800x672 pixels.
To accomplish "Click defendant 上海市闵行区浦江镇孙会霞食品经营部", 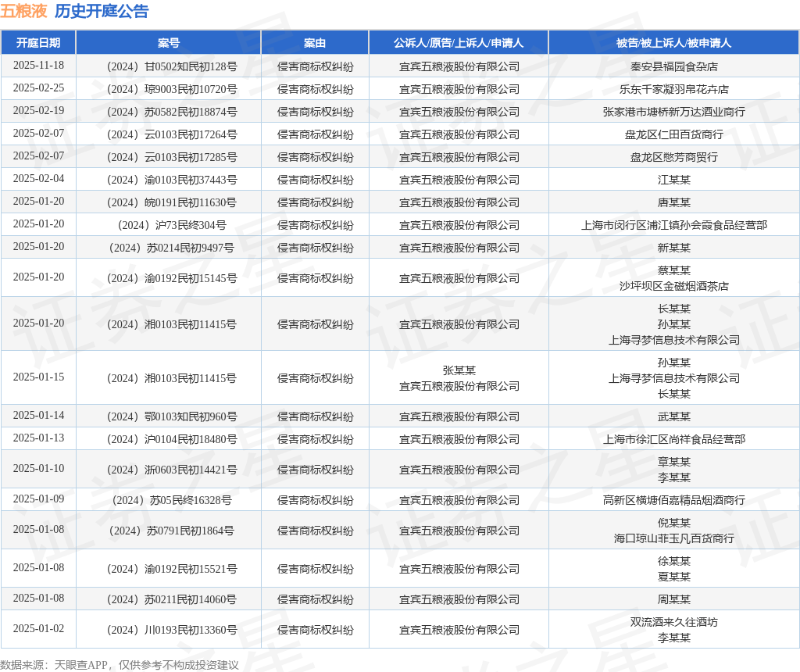I will point(673,225).
